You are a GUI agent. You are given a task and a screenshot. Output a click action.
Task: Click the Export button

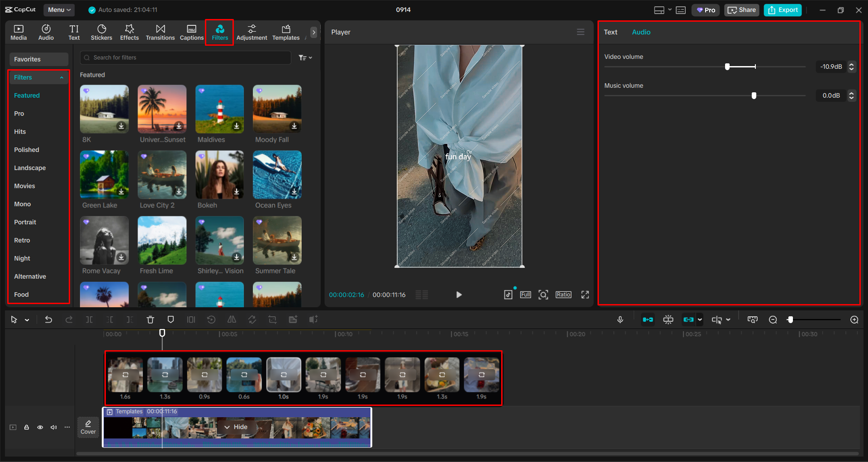pyautogui.click(x=783, y=10)
